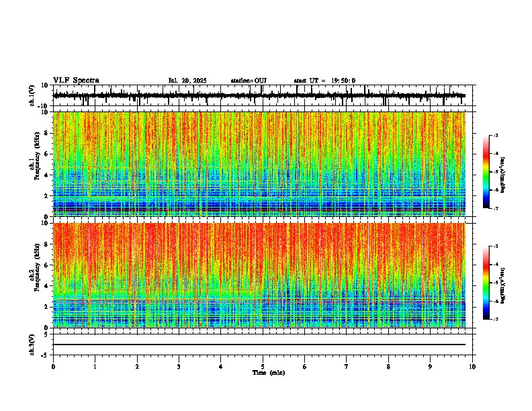Click the '-3' label on ch.1 color bar
This screenshot has height=411, width=532.
click(x=496, y=135)
